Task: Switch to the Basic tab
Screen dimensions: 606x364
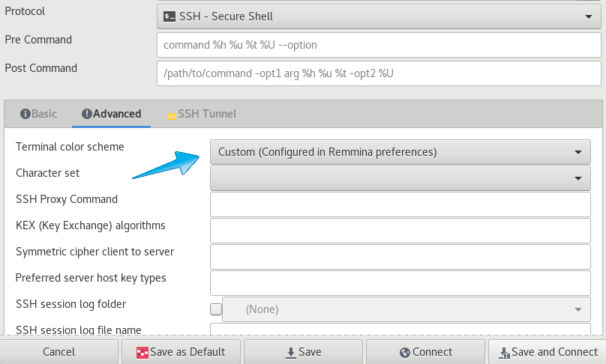Action: [x=38, y=114]
